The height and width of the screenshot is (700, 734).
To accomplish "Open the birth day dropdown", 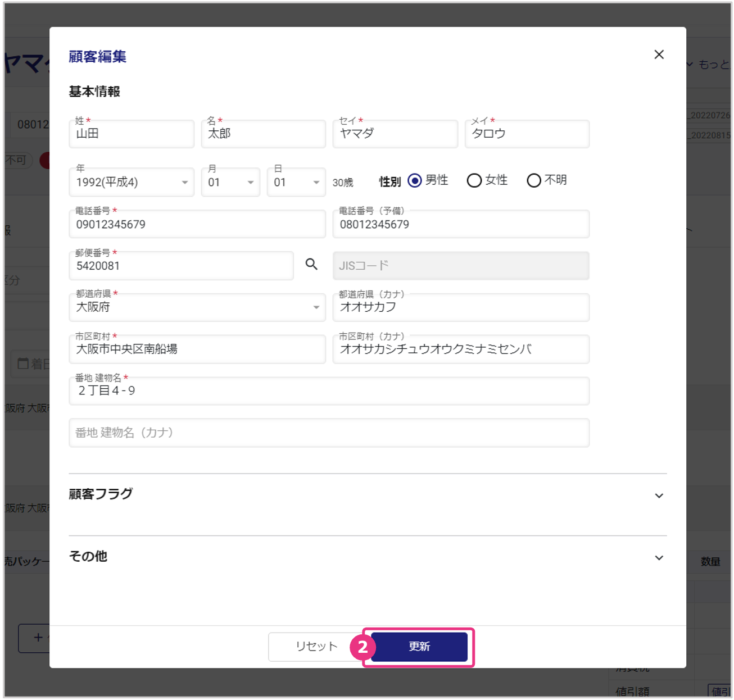I will pos(296,183).
